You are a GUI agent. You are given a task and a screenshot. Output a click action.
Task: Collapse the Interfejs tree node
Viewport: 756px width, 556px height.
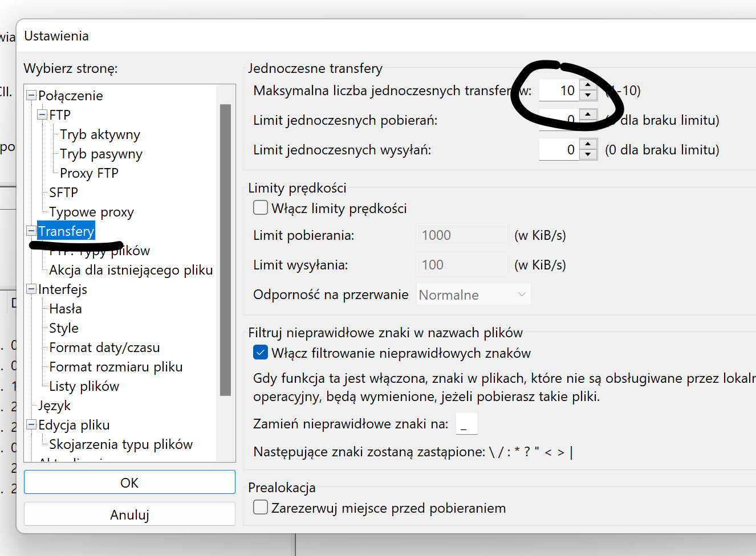coord(32,289)
